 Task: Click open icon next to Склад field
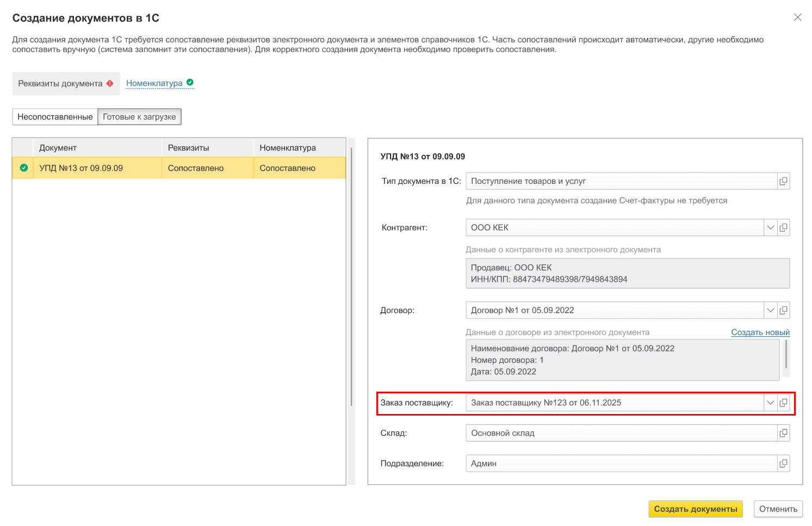pyautogui.click(x=783, y=433)
